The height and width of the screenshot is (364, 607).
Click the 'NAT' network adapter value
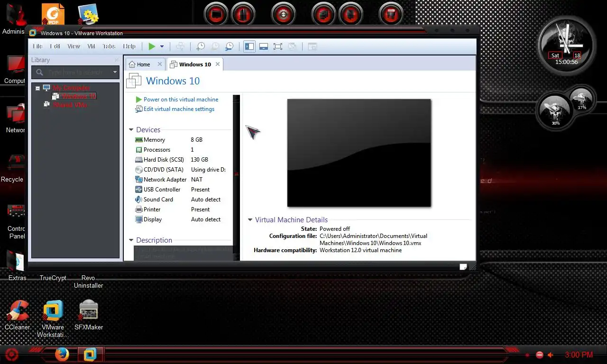click(197, 180)
